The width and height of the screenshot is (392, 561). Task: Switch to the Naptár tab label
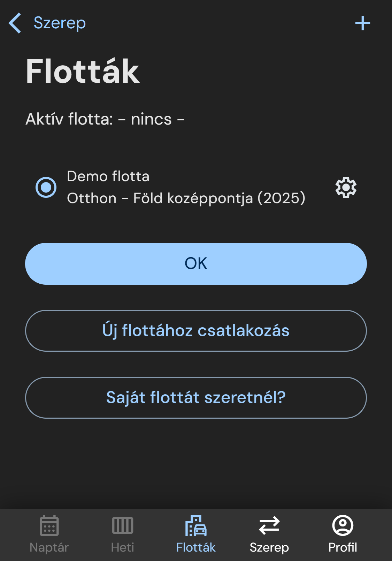click(x=49, y=547)
